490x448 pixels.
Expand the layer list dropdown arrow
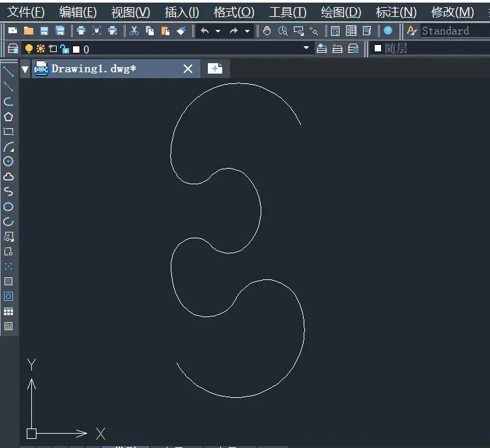[x=306, y=48]
